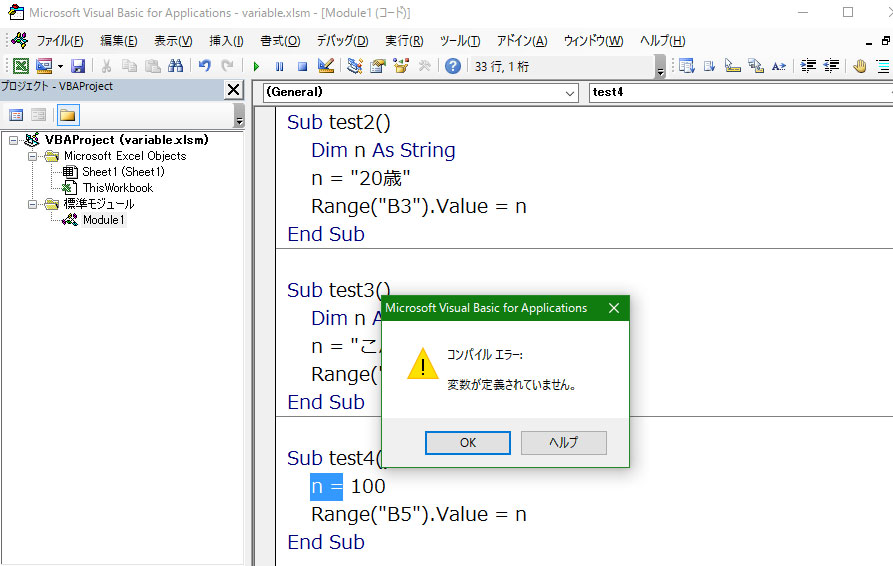Click the Comment Block icon

click(883, 66)
